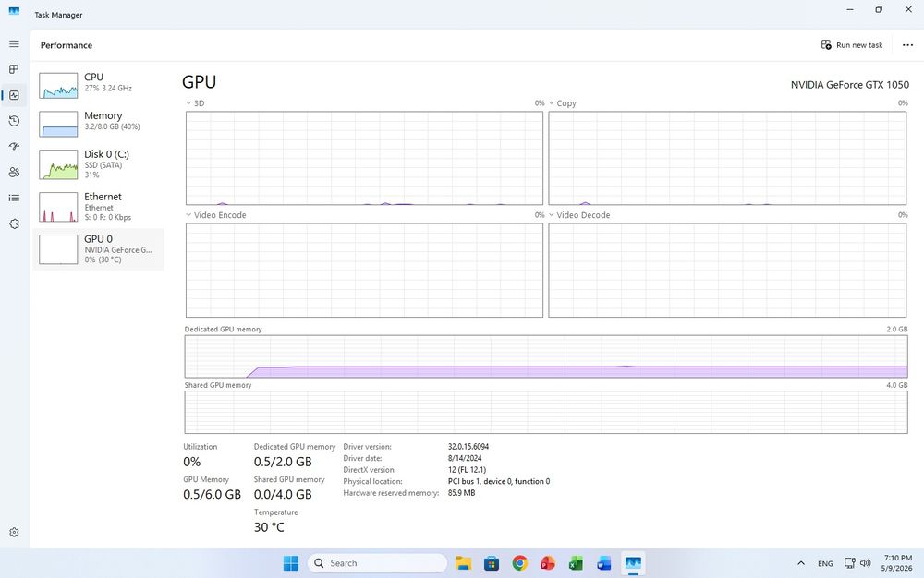
Task: Launch Google Chrome from the taskbar
Action: [x=519, y=563]
